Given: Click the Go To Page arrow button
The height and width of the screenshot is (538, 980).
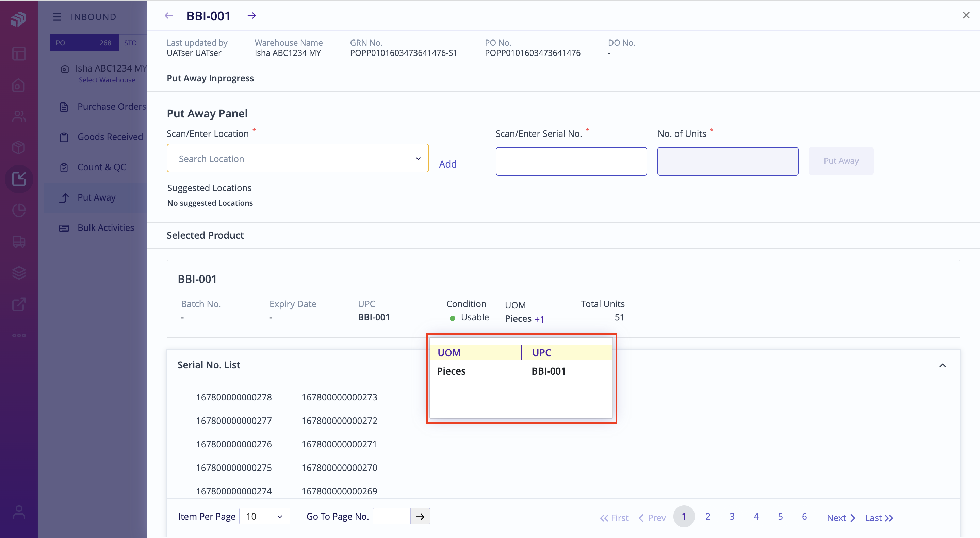Looking at the screenshot, I should point(420,516).
